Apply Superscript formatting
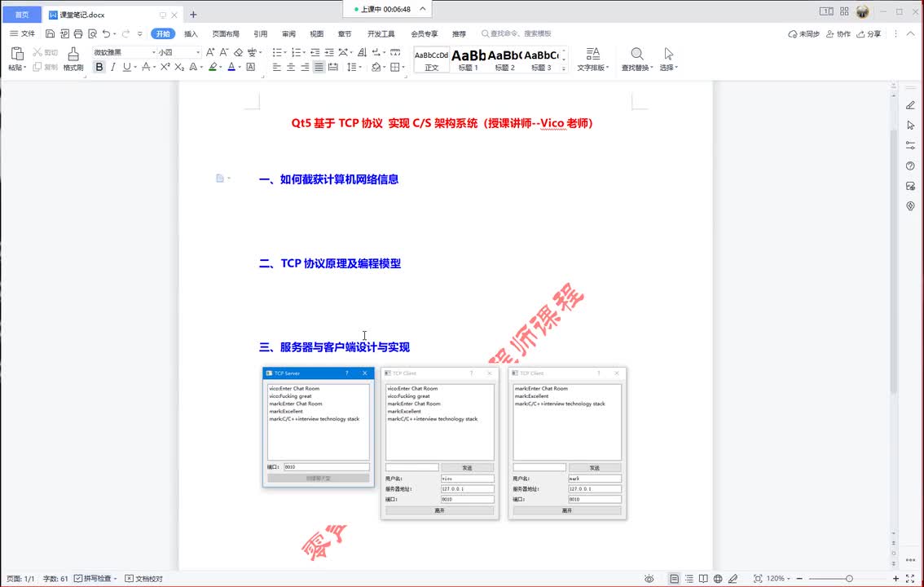 pyautogui.click(x=165, y=67)
